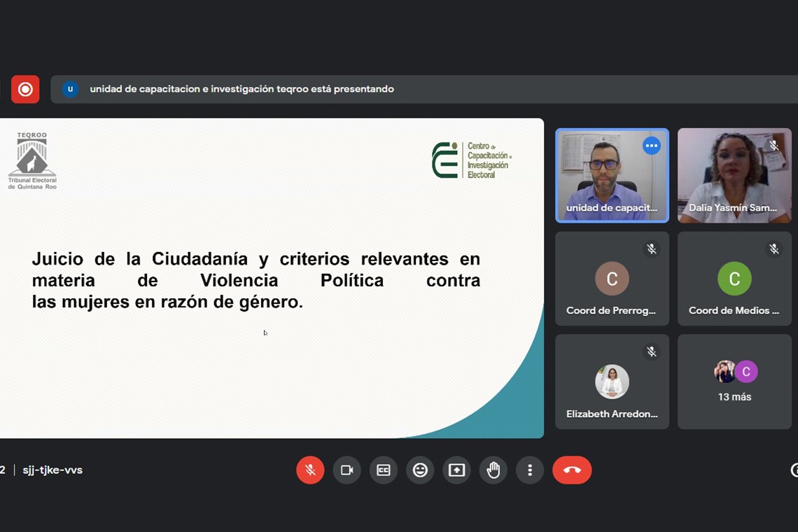Open the emoji reactions button
Image resolution: width=798 pixels, height=532 pixels.
tap(420, 470)
